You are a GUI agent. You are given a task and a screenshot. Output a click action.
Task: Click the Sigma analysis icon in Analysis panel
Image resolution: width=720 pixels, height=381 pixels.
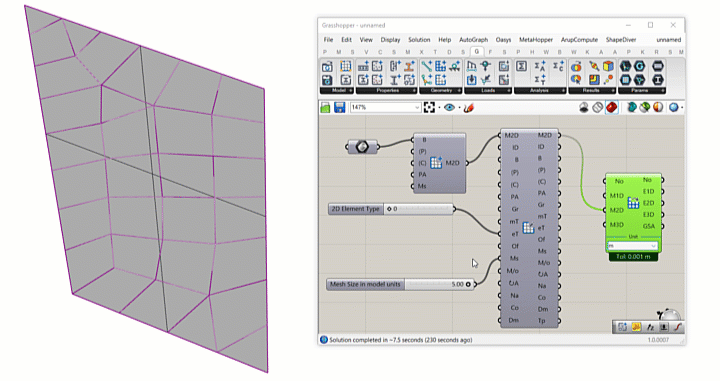pyautogui.click(x=521, y=67)
